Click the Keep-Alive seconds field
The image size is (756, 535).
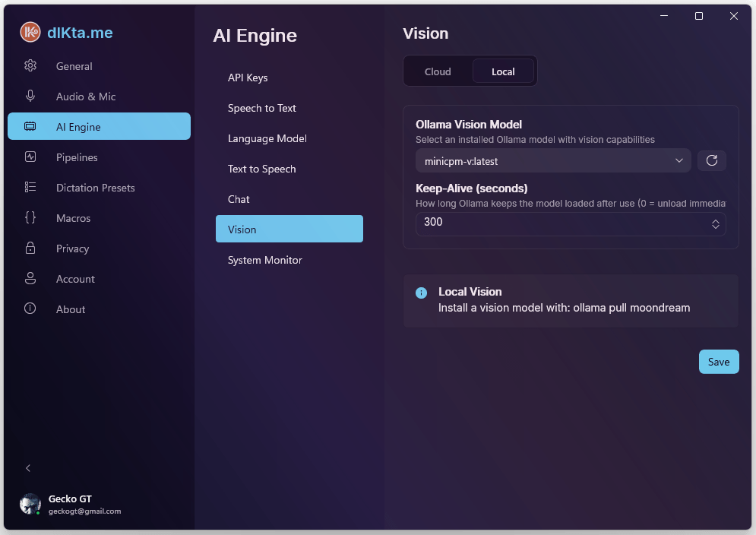click(x=571, y=224)
